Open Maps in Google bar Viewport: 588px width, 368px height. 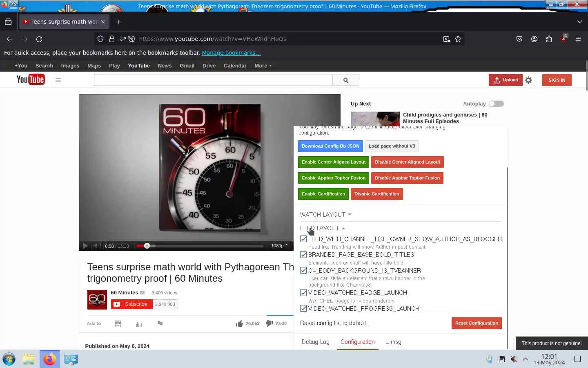(x=94, y=66)
